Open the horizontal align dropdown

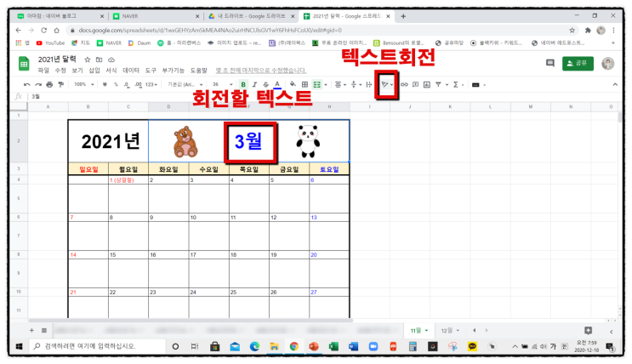click(x=340, y=85)
